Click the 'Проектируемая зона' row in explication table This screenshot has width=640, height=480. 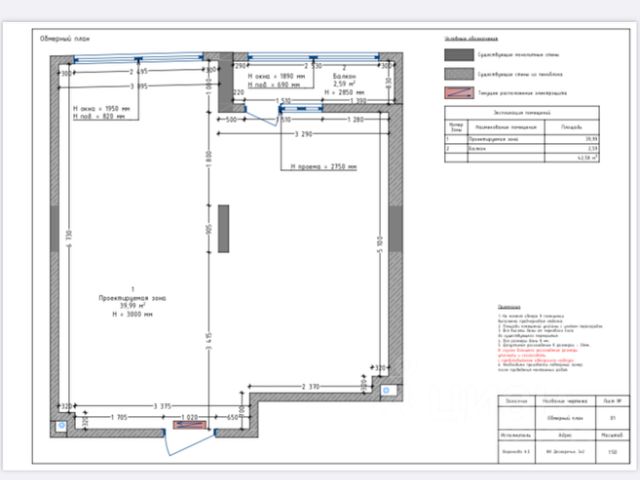point(522,139)
